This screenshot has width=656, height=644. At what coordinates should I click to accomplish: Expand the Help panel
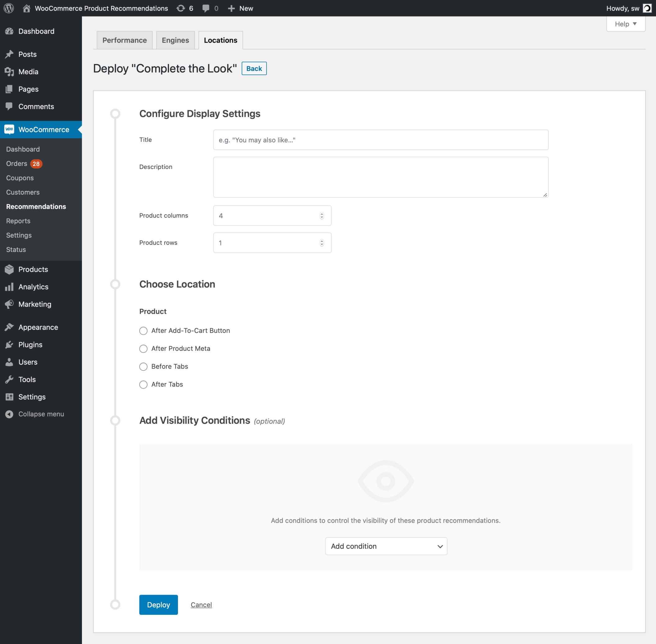(x=625, y=24)
